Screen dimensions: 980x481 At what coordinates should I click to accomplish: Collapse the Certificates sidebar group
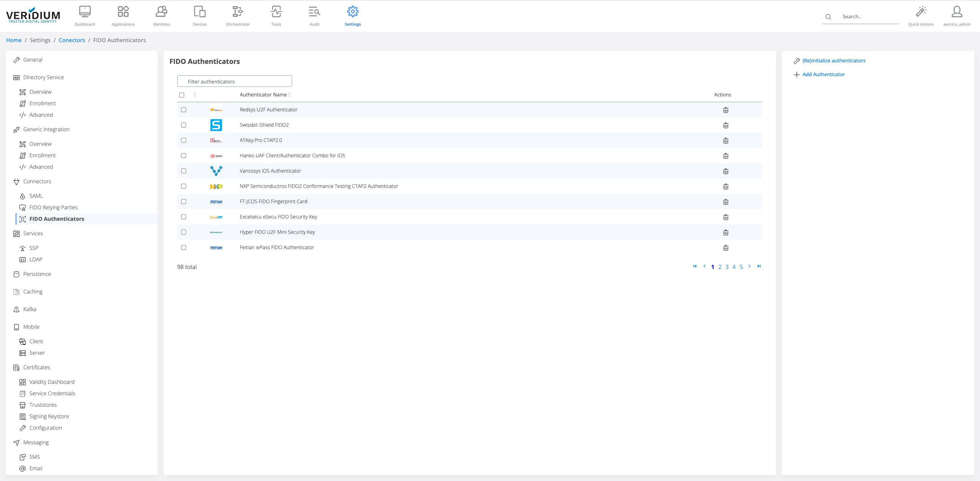(x=36, y=367)
